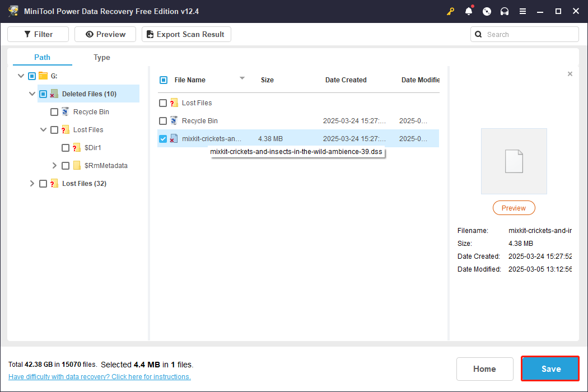This screenshot has height=392, width=588.
Task: Click Date Modified value 2025-03-05 in side panel
Action: click(x=540, y=269)
